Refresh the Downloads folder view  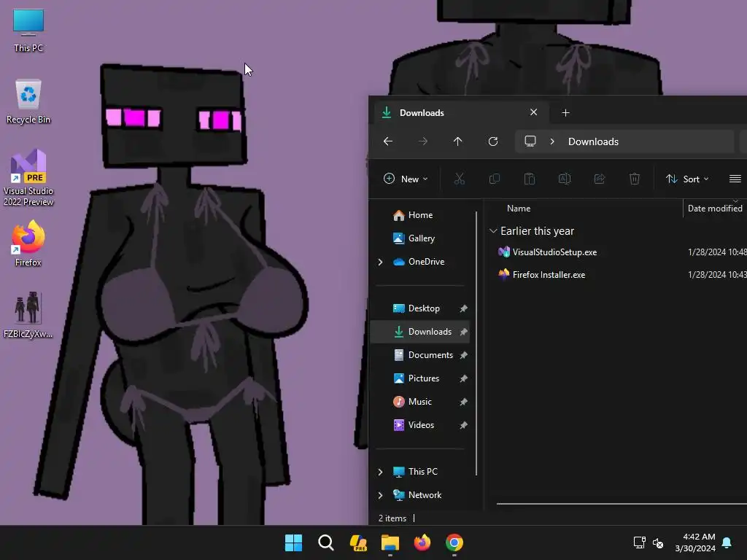pos(493,141)
